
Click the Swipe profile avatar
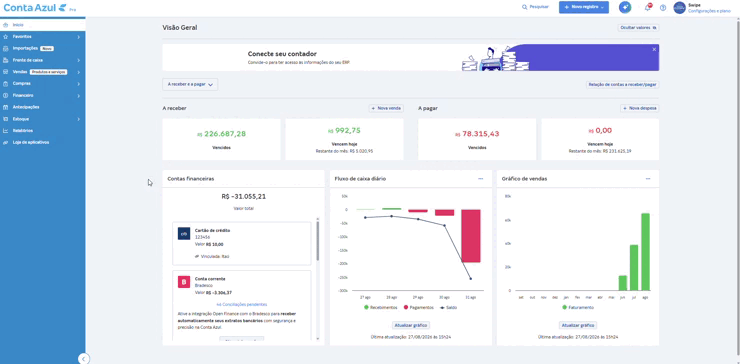coord(679,8)
